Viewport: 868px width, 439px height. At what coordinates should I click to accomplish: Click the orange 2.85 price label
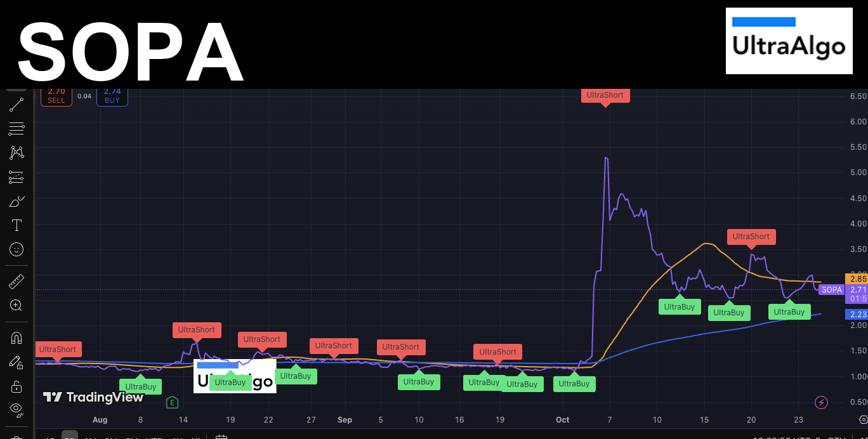[857, 278]
